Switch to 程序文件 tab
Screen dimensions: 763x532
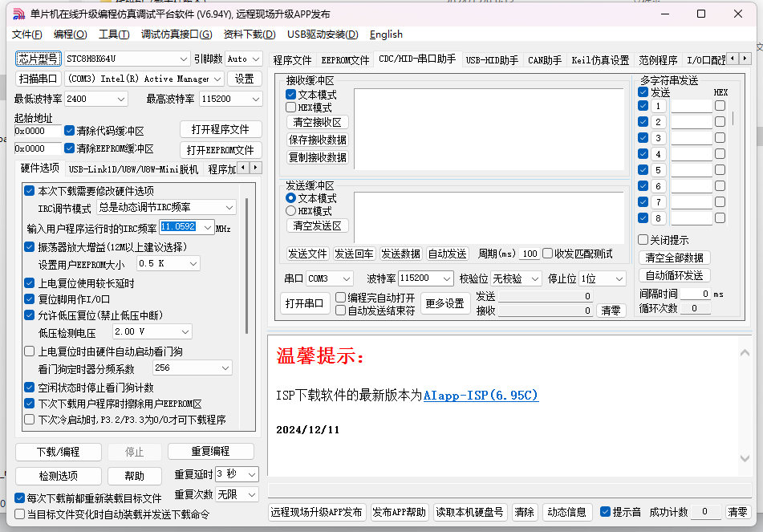tap(292, 60)
